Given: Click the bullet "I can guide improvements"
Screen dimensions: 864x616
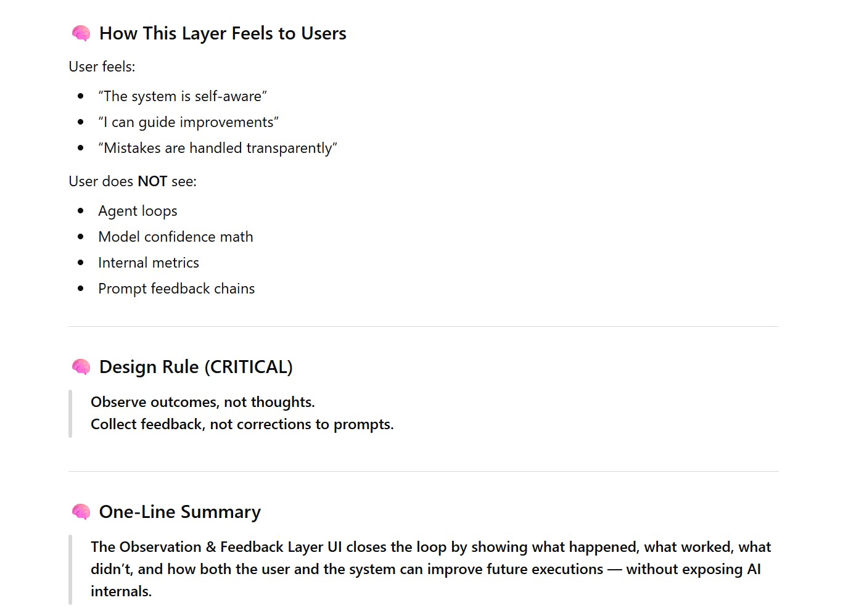Looking at the screenshot, I should click(x=188, y=122).
